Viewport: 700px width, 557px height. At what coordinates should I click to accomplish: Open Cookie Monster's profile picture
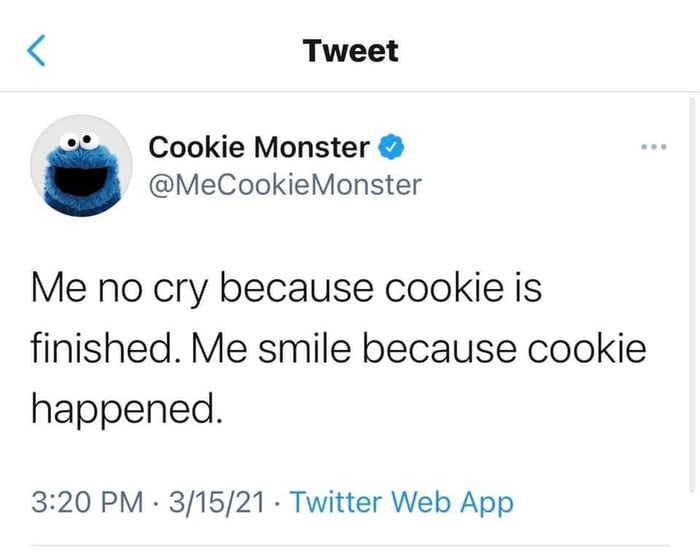[82, 166]
